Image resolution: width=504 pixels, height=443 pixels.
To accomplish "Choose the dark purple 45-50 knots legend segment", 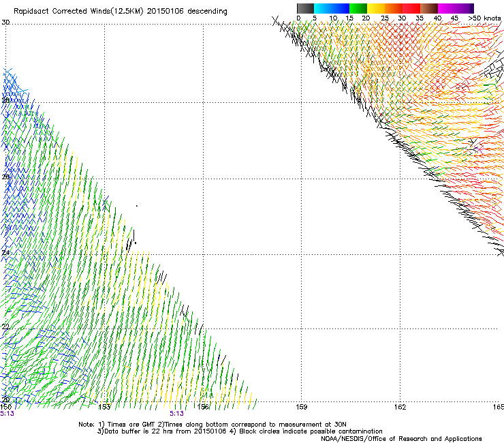I will coord(464,8).
